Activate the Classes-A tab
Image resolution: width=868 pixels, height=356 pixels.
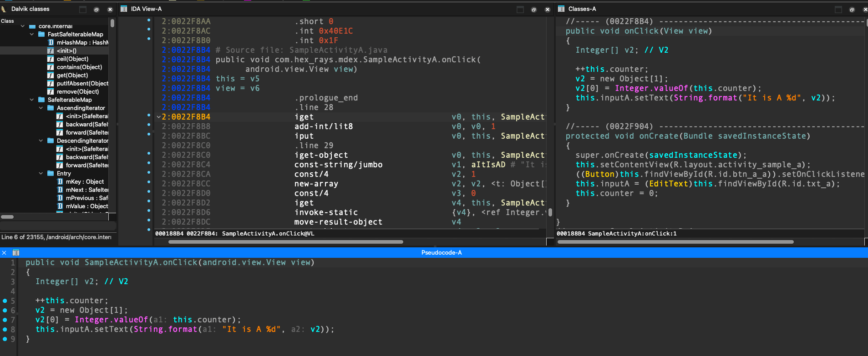(x=582, y=9)
